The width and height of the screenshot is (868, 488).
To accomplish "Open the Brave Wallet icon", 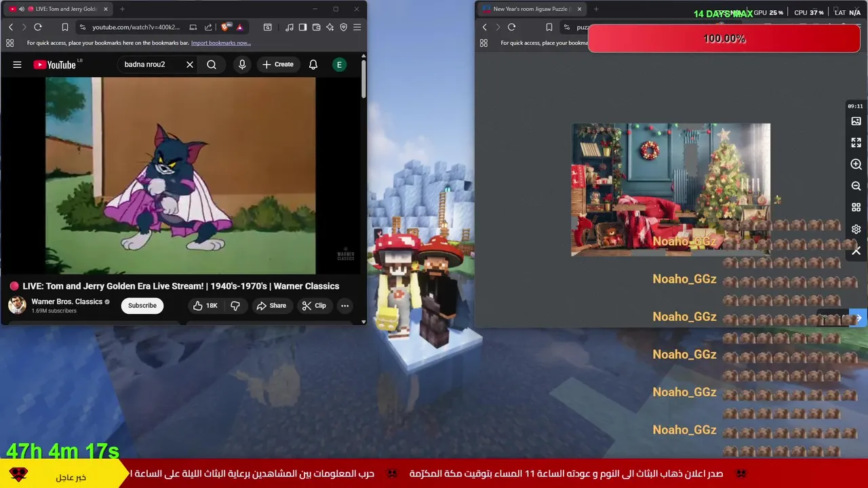I will 316,27.
